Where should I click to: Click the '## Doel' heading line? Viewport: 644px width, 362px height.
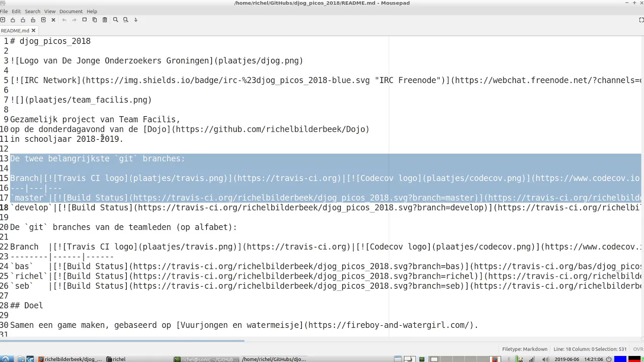[27, 306]
